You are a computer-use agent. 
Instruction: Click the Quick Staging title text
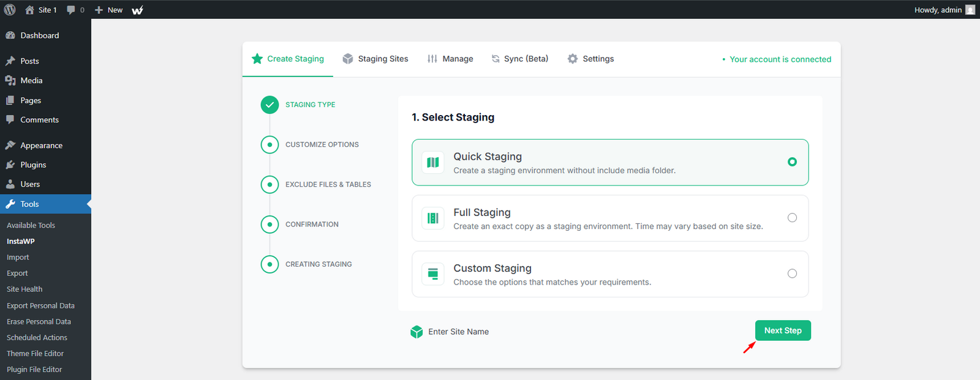click(x=488, y=157)
